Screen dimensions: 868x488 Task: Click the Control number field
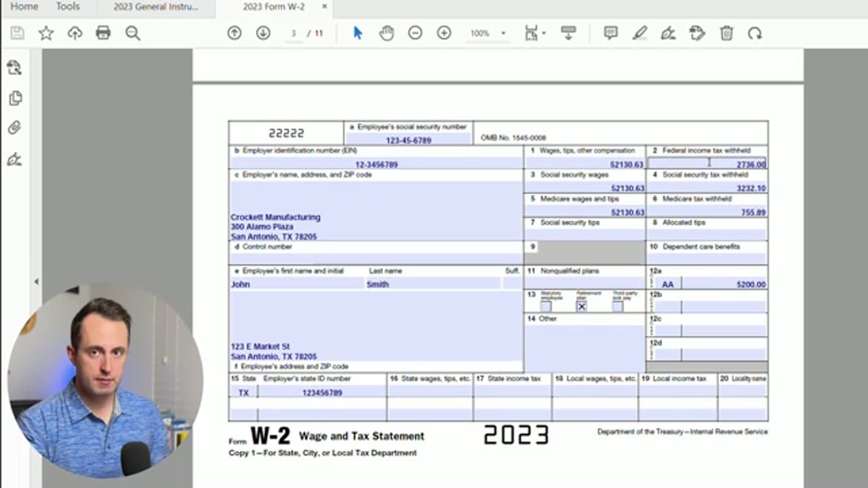coord(376,258)
